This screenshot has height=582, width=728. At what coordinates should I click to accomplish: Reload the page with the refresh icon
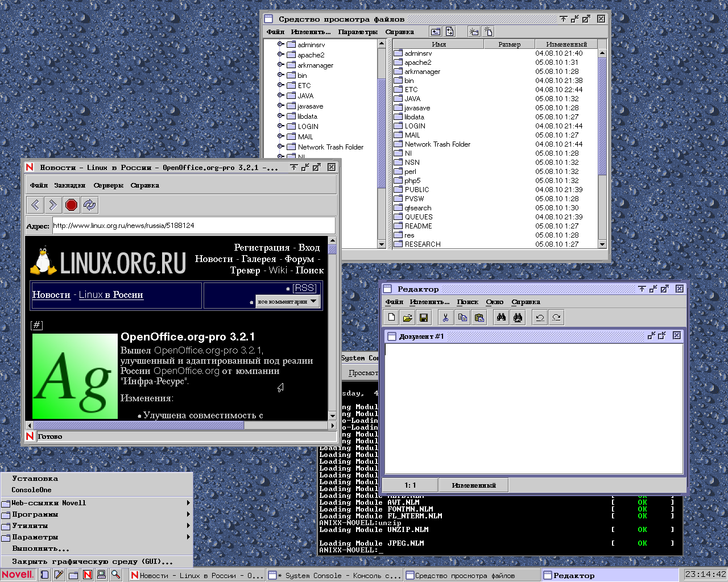(x=89, y=205)
